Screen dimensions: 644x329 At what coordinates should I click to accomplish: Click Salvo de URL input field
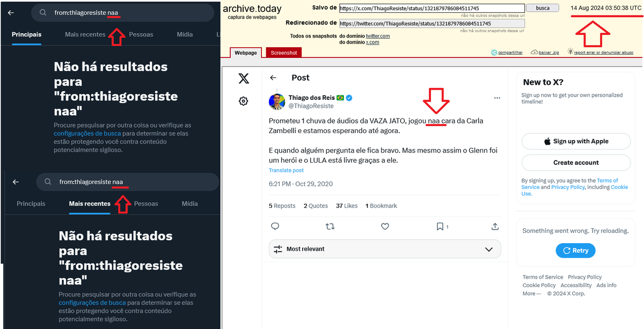pos(432,9)
